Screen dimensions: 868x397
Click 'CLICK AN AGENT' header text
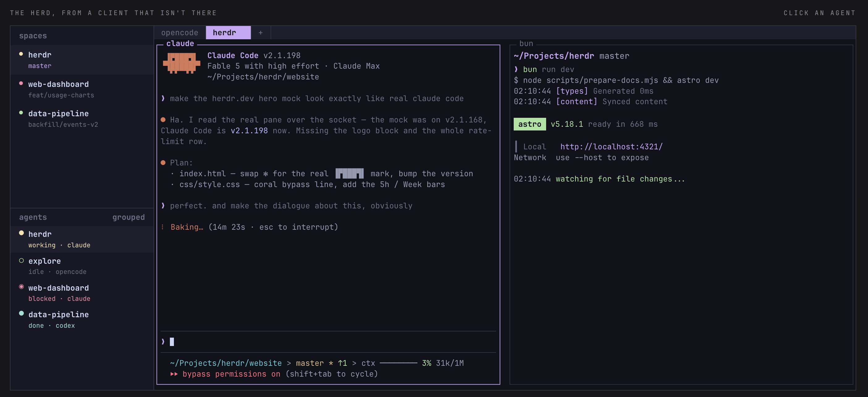(820, 13)
